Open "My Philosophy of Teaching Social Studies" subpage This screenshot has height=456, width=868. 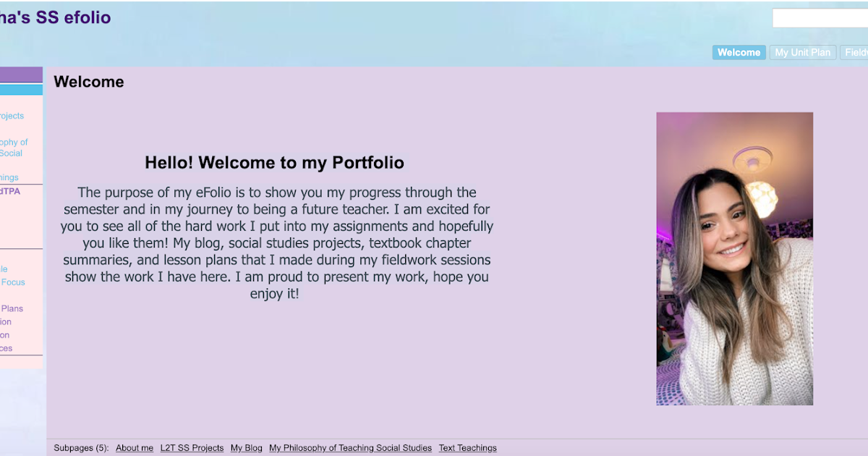point(350,447)
